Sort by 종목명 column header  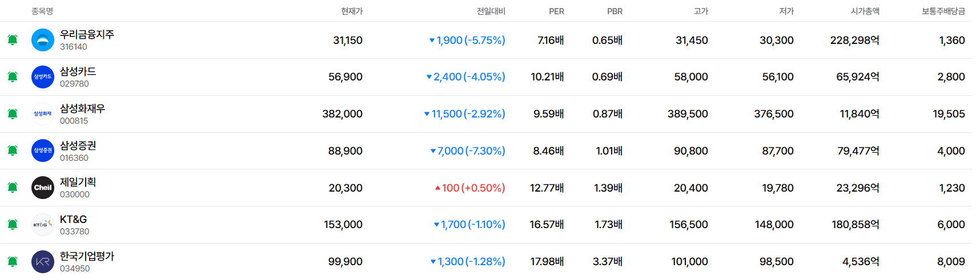42,11
